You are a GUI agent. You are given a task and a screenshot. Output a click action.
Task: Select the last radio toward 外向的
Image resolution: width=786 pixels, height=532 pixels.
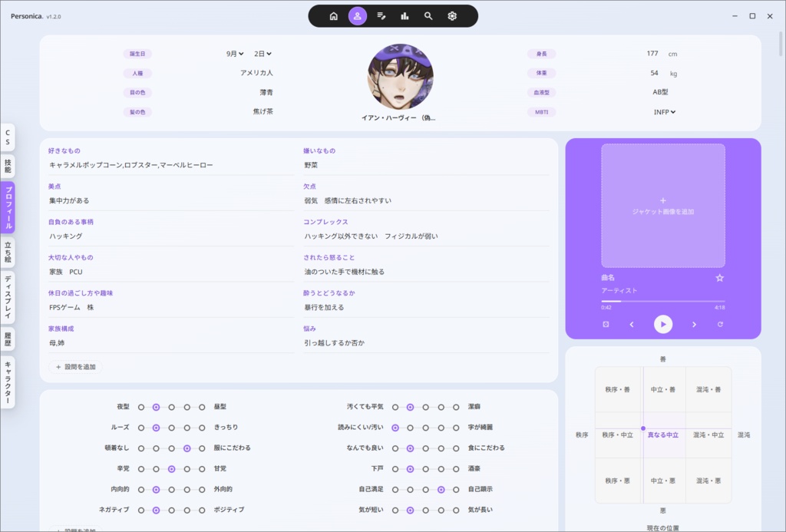[202, 489]
